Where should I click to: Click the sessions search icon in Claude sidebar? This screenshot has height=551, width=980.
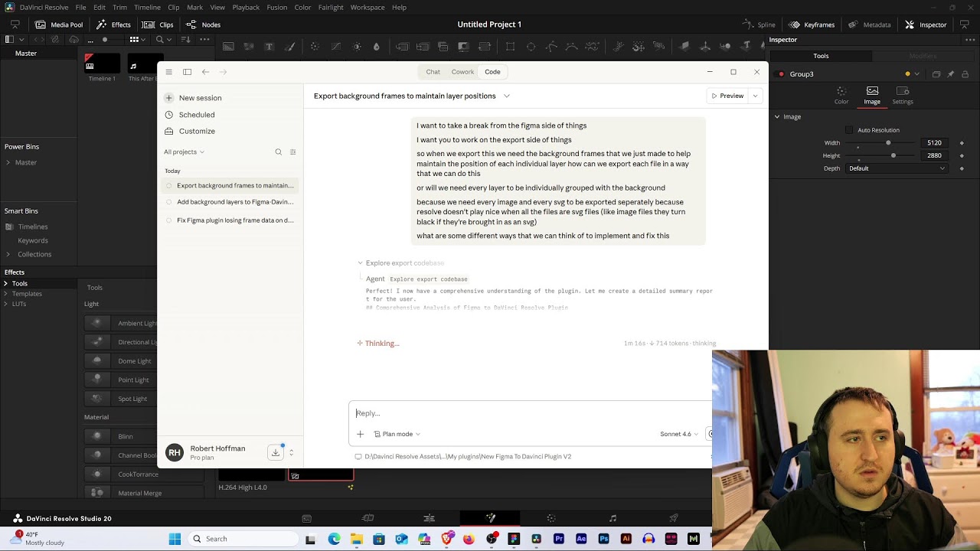coord(279,152)
